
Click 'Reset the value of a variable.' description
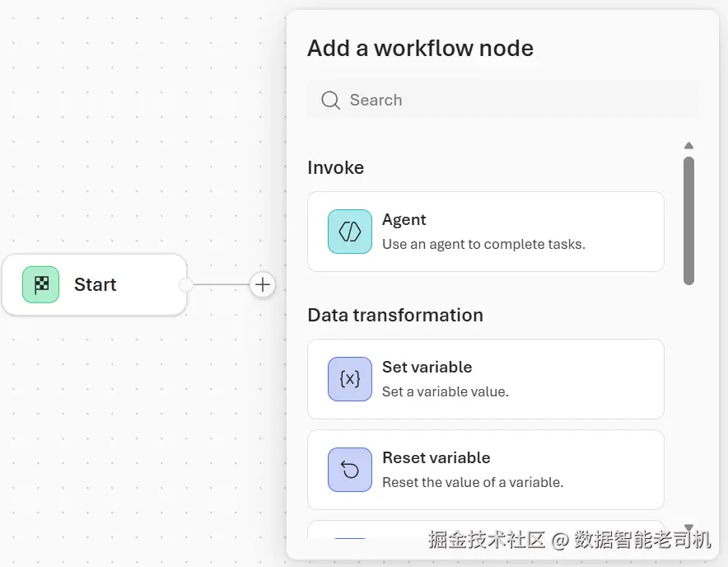[x=473, y=482]
